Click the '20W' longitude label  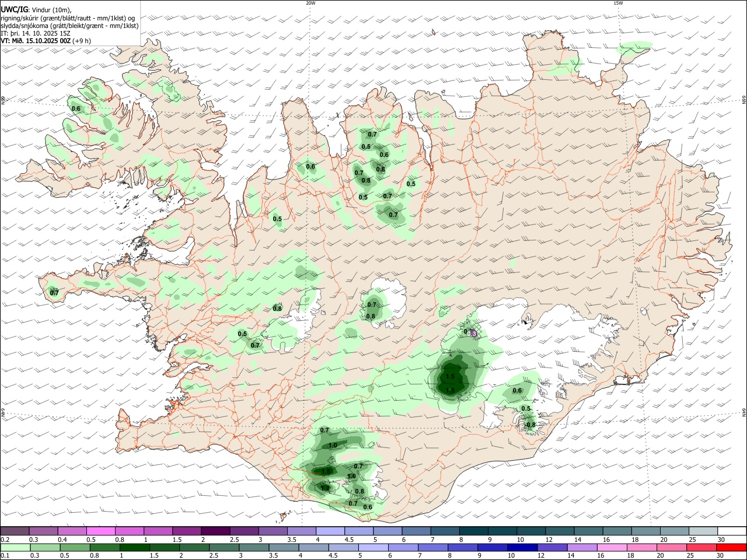click(310, 3)
